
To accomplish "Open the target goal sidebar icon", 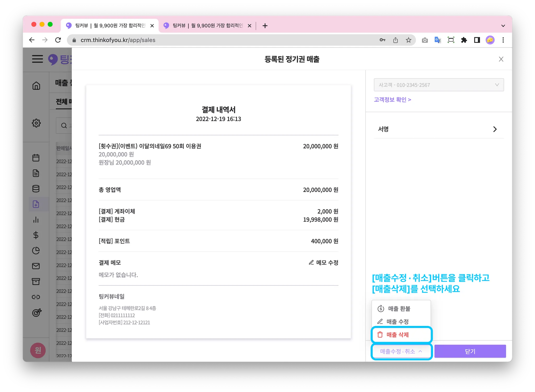I will [37, 312].
